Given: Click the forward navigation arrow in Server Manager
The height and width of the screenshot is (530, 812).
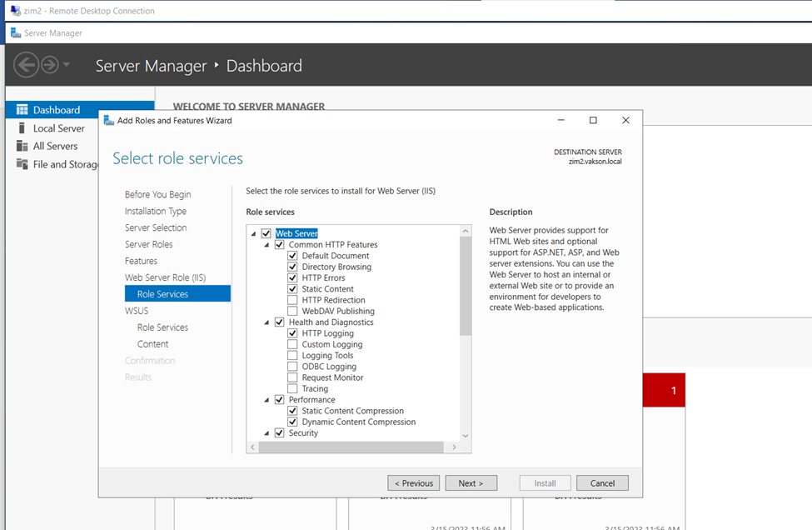Looking at the screenshot, I should [50, 65].
